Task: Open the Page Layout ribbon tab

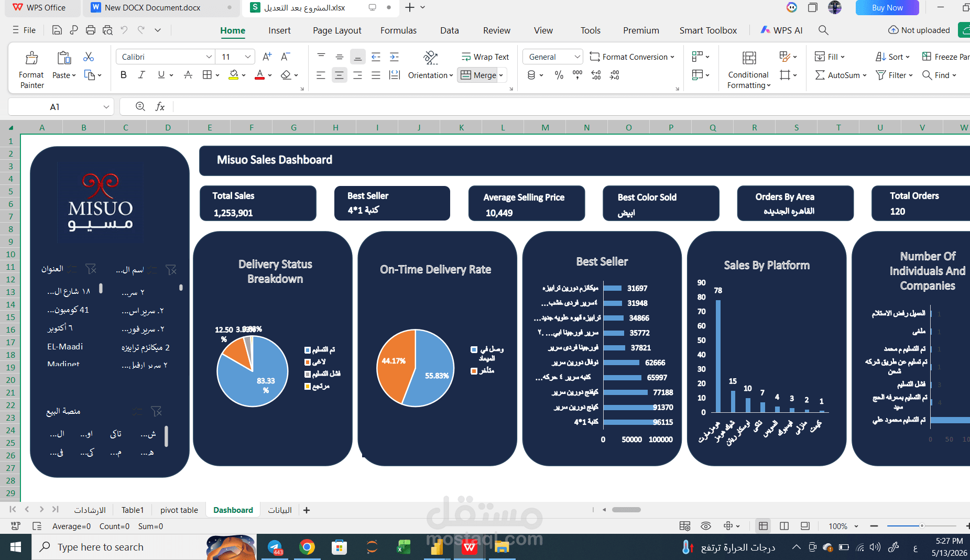Action: pos(337,30)
